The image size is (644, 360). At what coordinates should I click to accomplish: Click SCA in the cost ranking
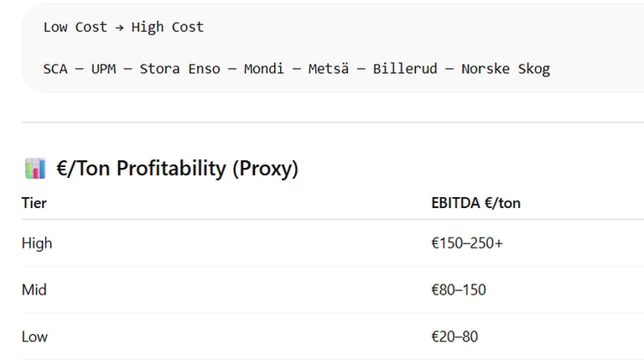tap(56, 68)
